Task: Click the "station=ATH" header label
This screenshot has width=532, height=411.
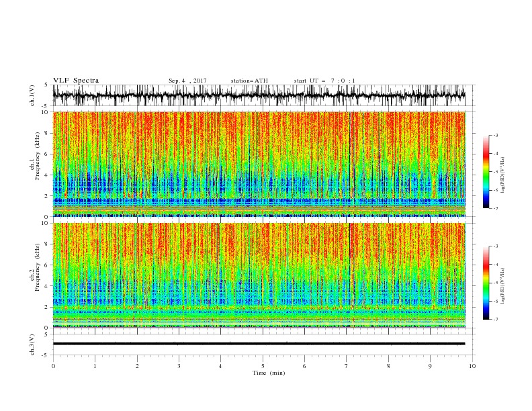Action: [x=249, y=81]
